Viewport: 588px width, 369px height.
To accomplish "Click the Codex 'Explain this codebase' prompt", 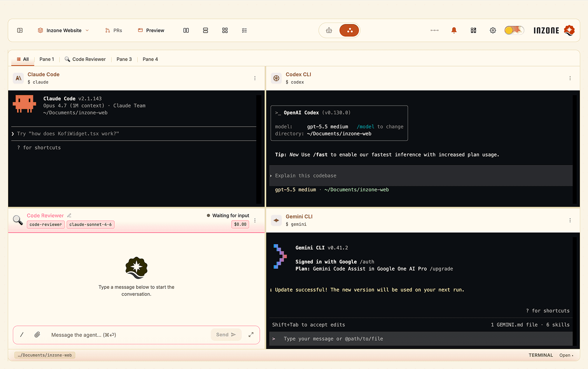I will [x=421, y=176].
